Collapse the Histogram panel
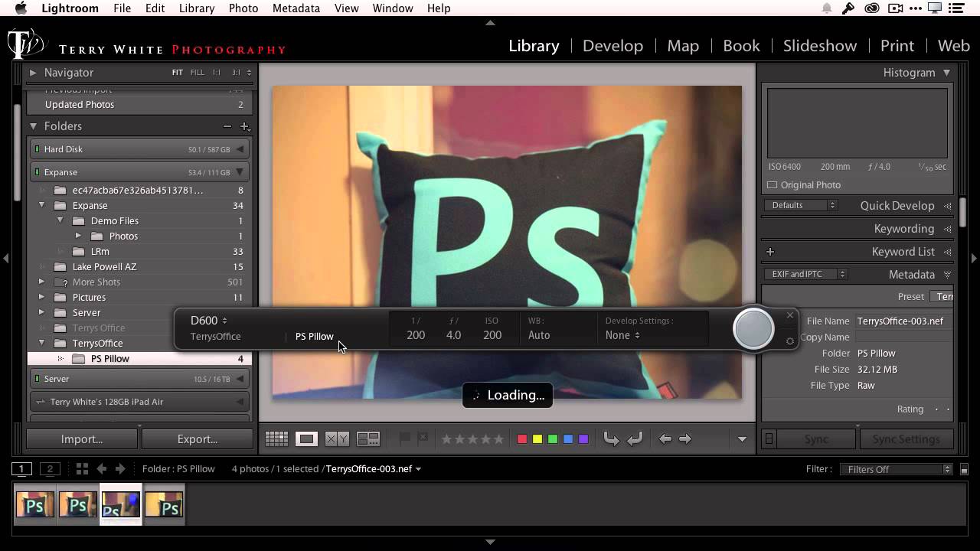The width and height of the screenshot is (980, 551). pyautogui.click(x=946, y=73)
